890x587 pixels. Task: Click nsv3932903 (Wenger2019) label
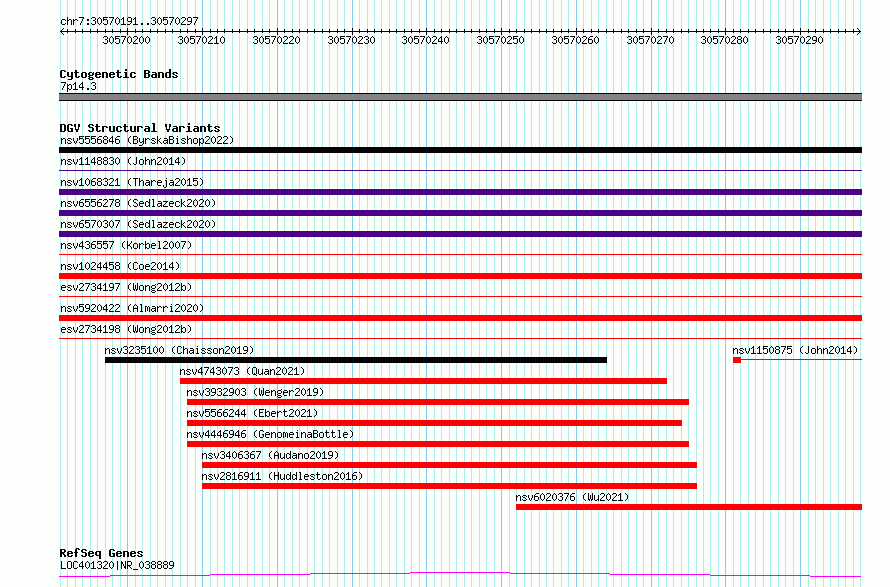(255, 392)
